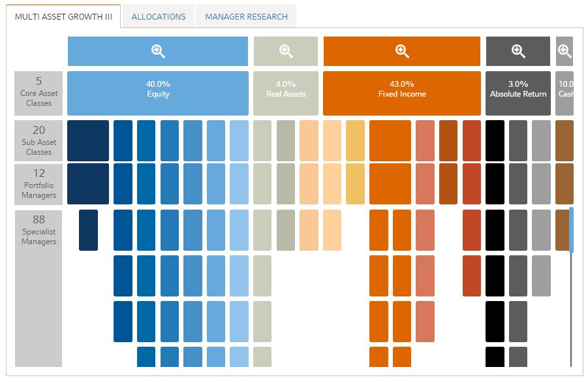The width and height of the screenshot is (588, 382).
Task: Click the zoom magnifier above Fixed Income
Action: pos(402,52)
